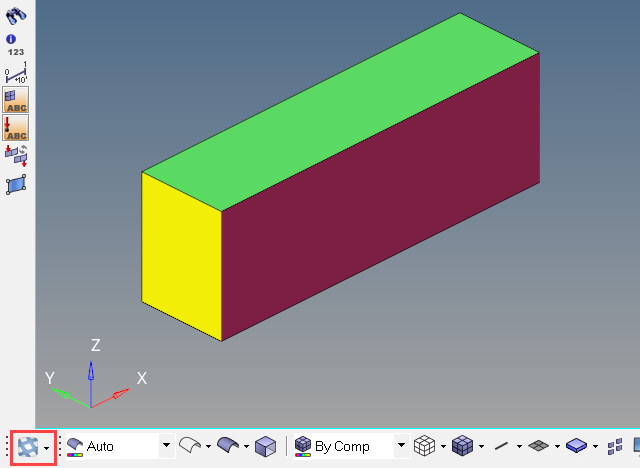Toggle the transparent box display icon
640x468 pixels.
(x=265, y=446)
